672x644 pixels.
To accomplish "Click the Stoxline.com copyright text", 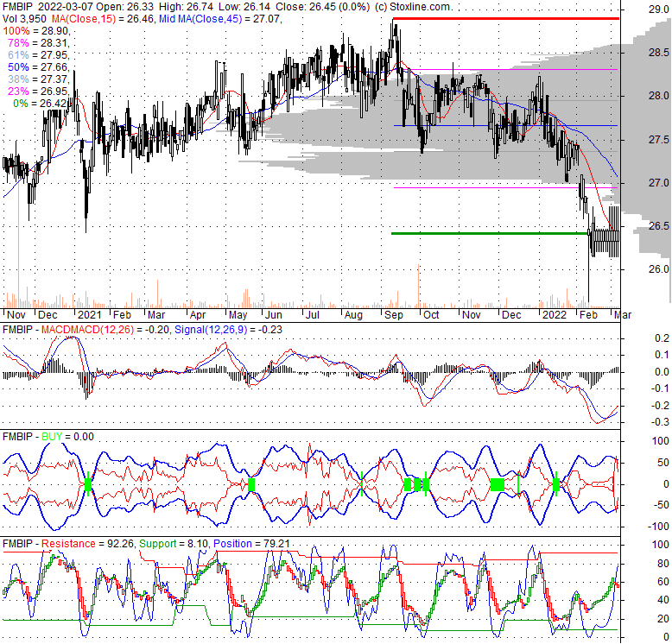I will [x=412, y=6].
